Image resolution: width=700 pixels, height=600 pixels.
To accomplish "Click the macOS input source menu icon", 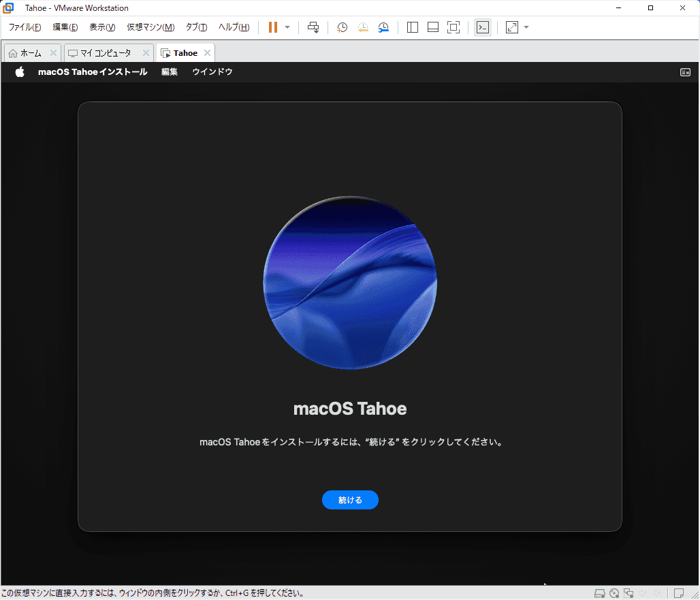I will (x=685, y=72).
